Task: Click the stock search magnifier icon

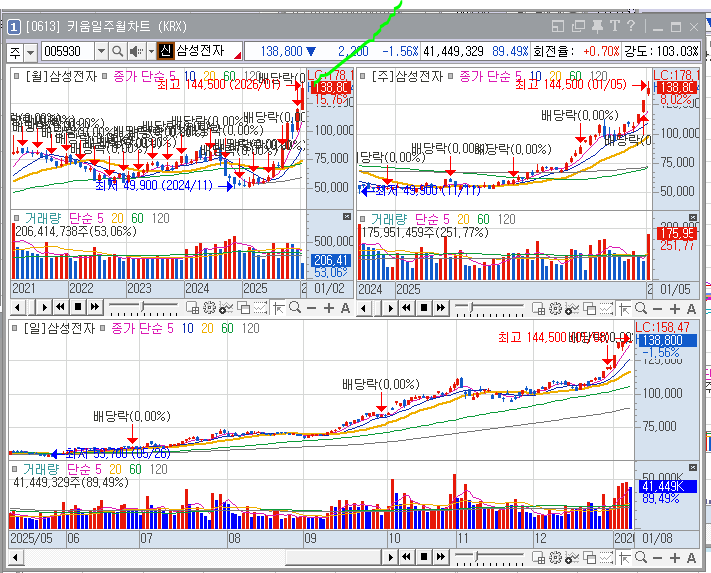Action: (117, 52)
